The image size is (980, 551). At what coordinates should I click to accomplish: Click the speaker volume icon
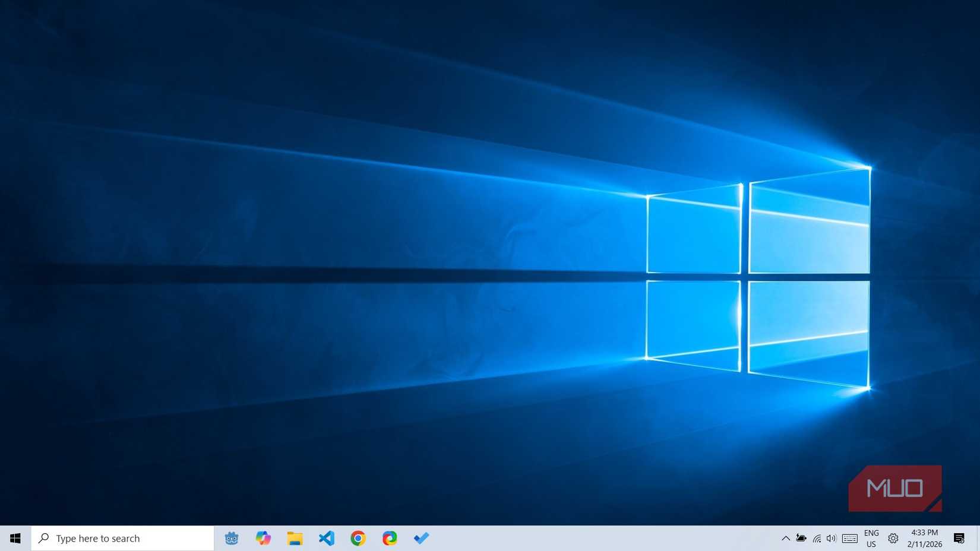(x=831, y=538)
